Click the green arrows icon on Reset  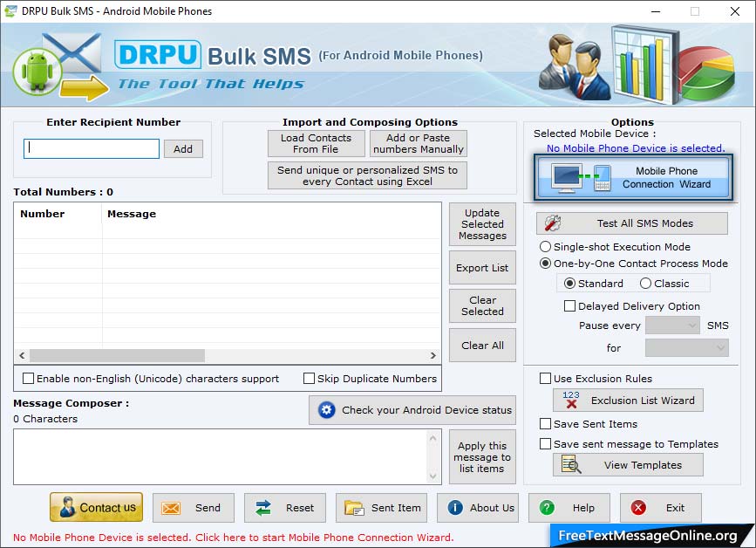[263, 508]
